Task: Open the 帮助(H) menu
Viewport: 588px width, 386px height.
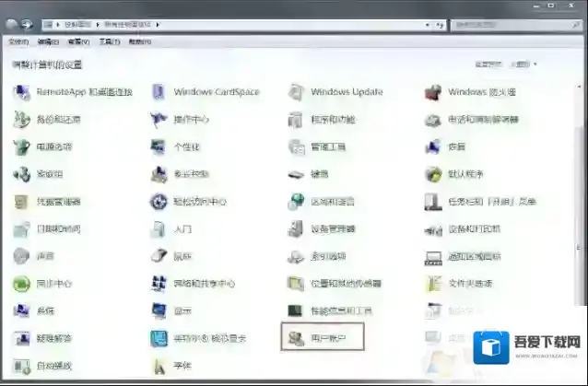Action: pyautogui.click(x=140, y=41)
